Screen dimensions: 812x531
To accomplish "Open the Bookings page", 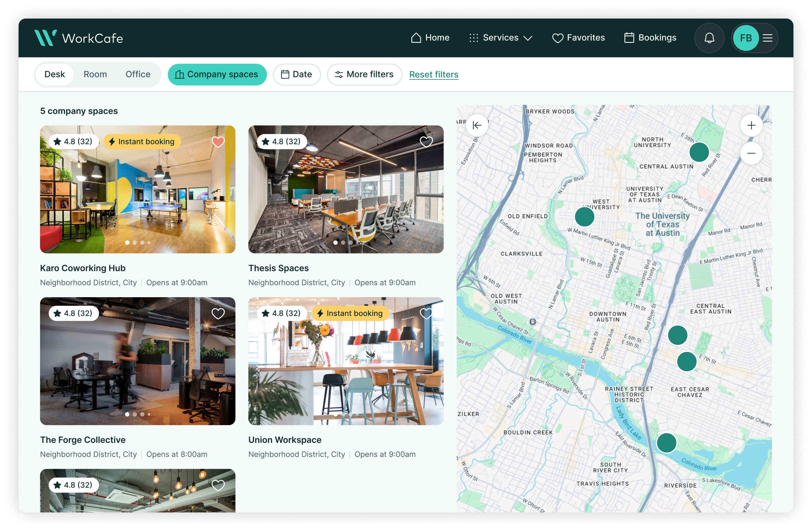I will [650, 38].
